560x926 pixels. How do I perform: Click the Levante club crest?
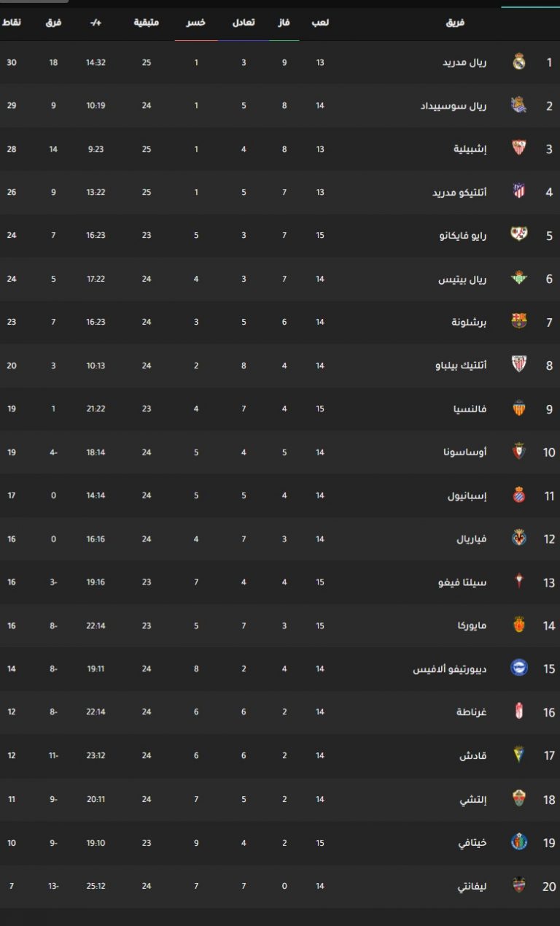tap(518, 886)
